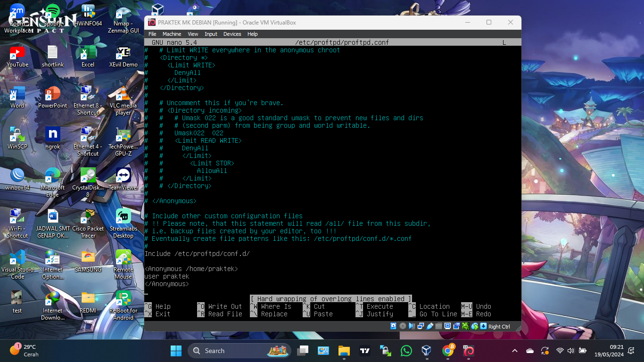Open the File menu in VirtualBox

click(152, 34)
